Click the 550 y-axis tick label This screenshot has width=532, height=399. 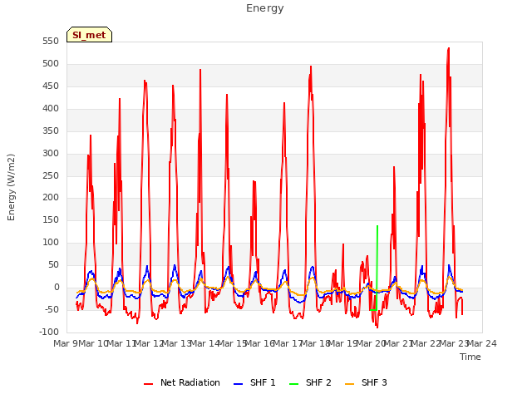point(51,42)
